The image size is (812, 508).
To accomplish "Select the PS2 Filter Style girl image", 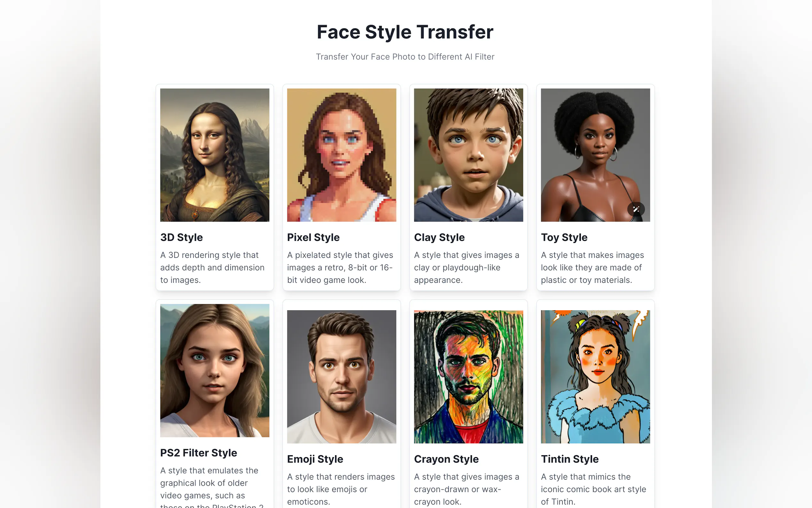I will (x=215, y=370).
